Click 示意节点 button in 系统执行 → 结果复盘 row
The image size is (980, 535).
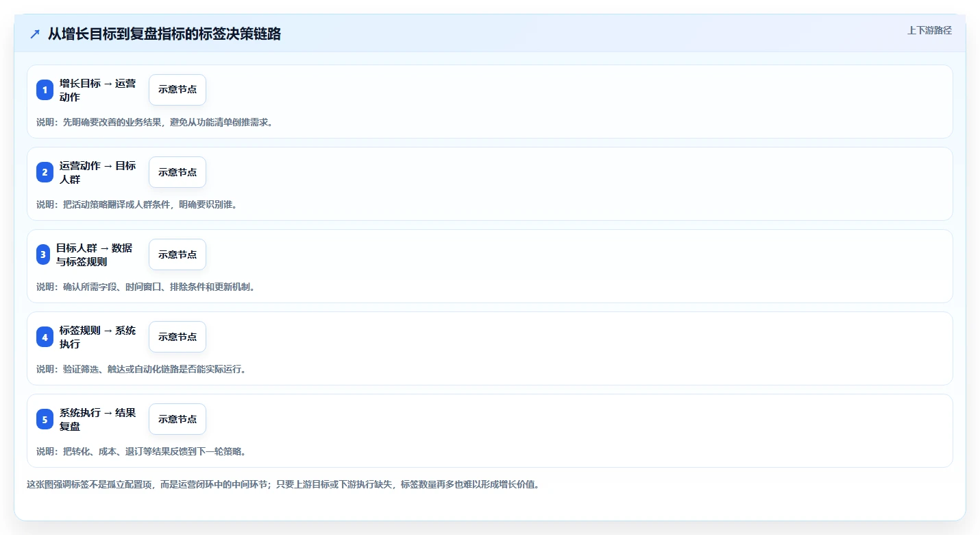point(177,419)
